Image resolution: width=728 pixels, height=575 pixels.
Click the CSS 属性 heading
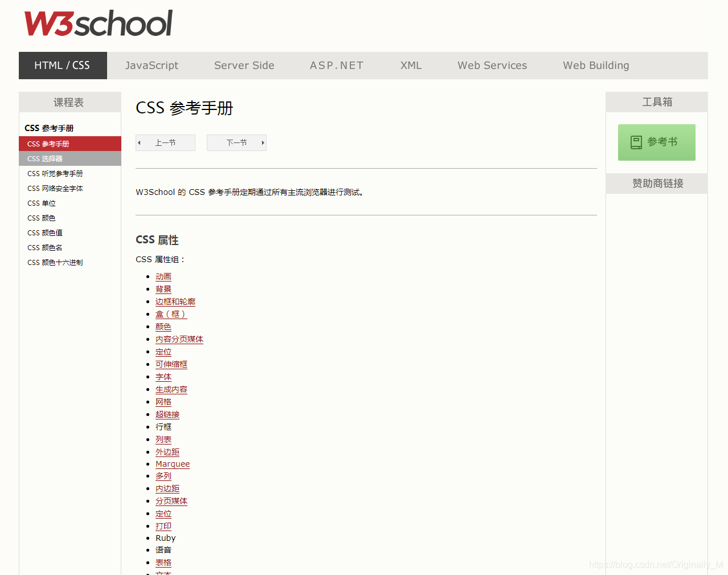pyautogui.click(x=157, y=240)
